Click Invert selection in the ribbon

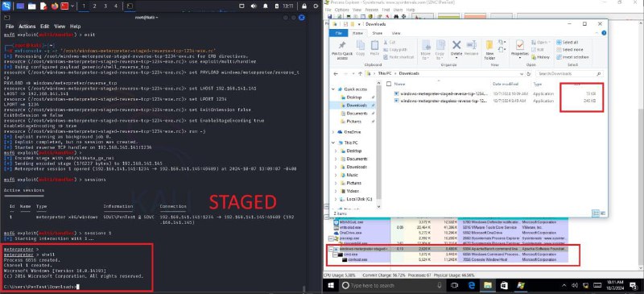click(x=572, y=57)
